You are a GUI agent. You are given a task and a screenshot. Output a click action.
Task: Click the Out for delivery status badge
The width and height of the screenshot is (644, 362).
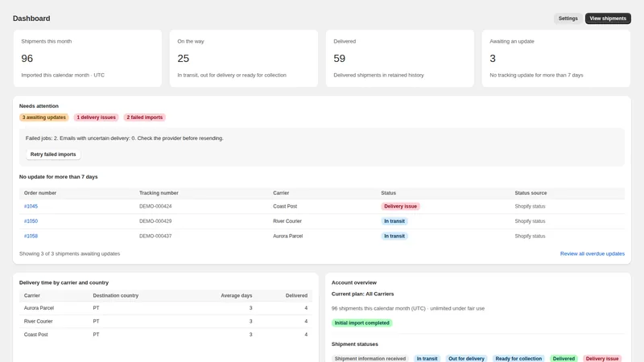coord(466,359)
